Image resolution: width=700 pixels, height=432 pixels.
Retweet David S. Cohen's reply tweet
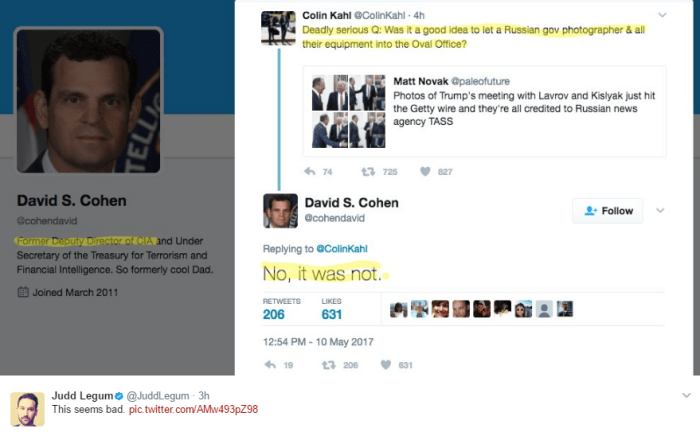coord(329,365)
